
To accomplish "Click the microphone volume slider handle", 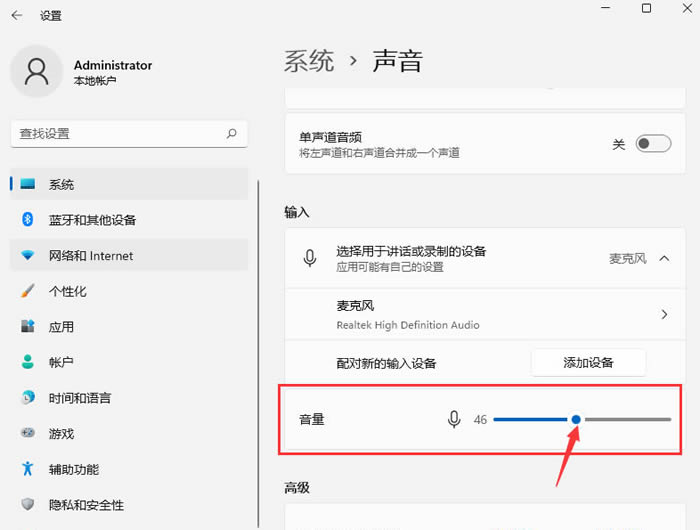I will click(x=576, y=419).
